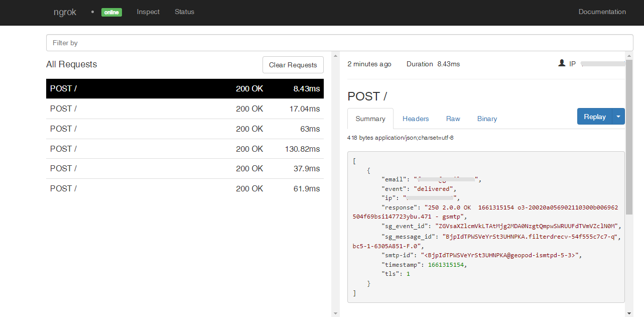Click the green online status badge

pos(111,12)
